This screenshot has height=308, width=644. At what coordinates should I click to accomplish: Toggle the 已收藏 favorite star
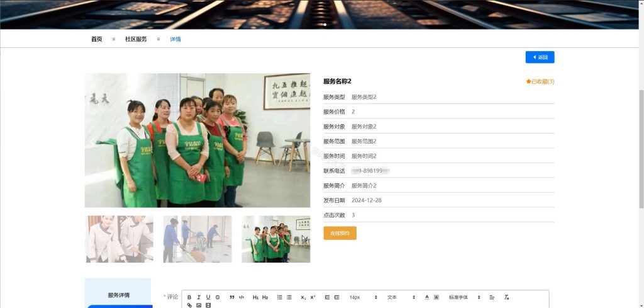[x=540, y=81]
